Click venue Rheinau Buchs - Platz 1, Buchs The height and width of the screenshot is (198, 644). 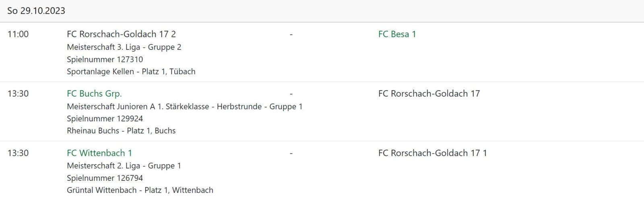click(x=121, y=131)
